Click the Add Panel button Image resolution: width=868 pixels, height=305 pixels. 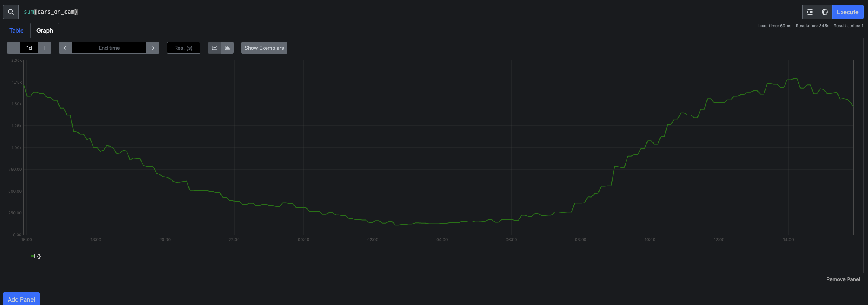click(x=21, y=299)
